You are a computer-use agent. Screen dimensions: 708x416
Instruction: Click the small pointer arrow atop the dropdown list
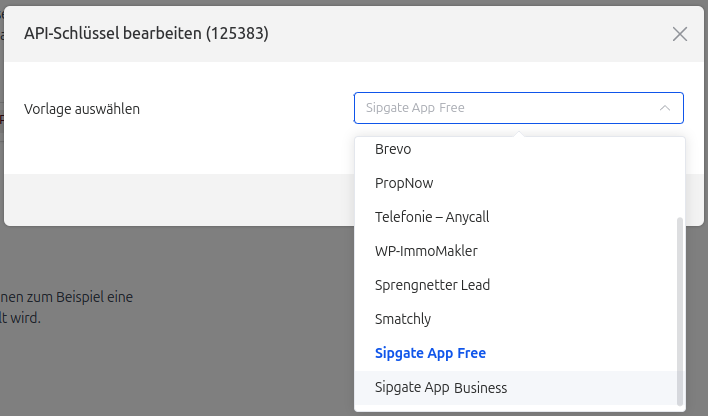(518, 134)
